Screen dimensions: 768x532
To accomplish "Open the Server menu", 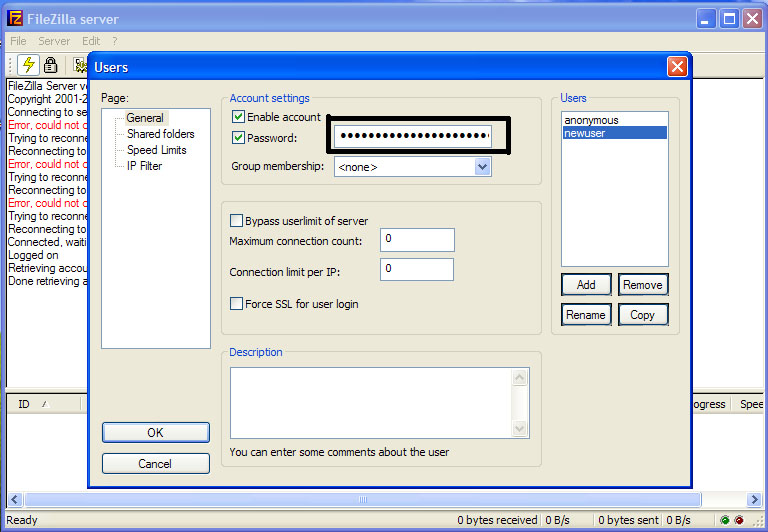I will (54, 41).
